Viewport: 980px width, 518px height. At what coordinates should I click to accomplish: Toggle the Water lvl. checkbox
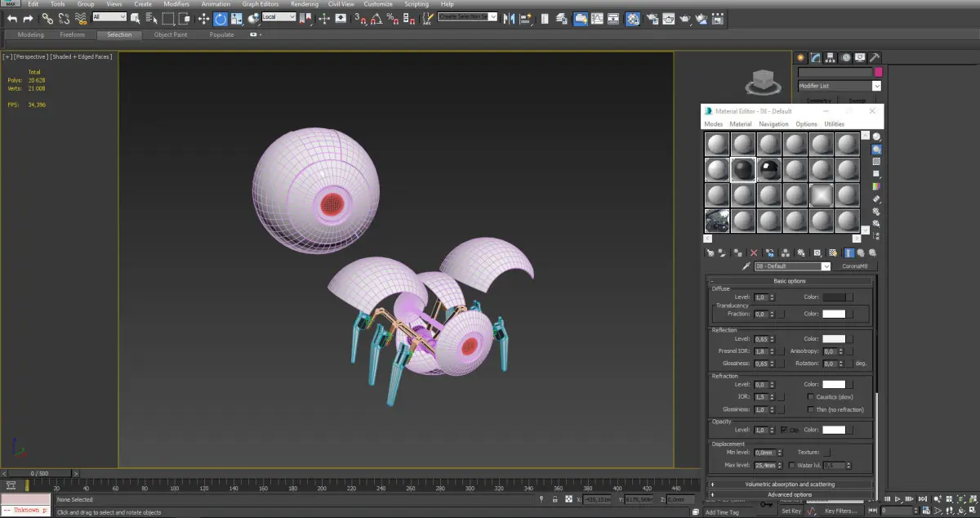(x=792, y=465)
